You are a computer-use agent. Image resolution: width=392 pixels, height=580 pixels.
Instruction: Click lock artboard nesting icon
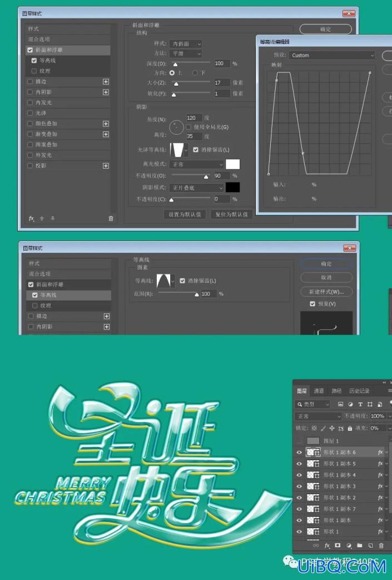tap(341, 428)
